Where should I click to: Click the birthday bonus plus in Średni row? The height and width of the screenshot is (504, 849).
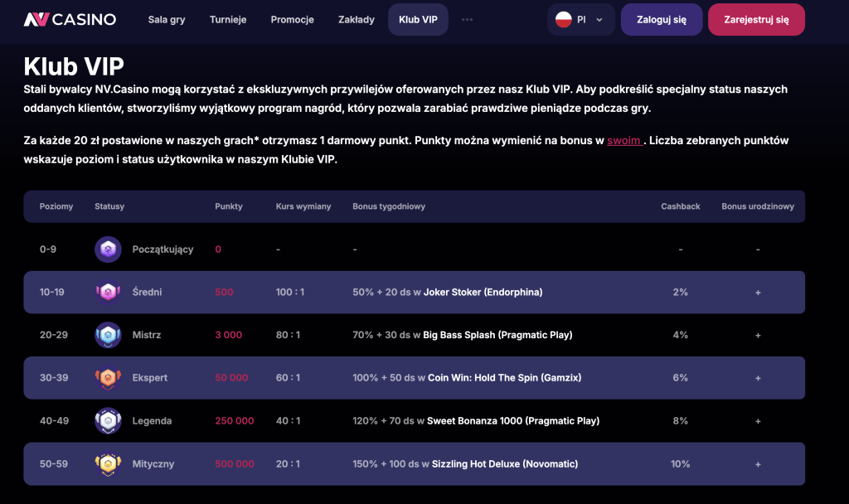pyautogui.click(x=758, y=293)
